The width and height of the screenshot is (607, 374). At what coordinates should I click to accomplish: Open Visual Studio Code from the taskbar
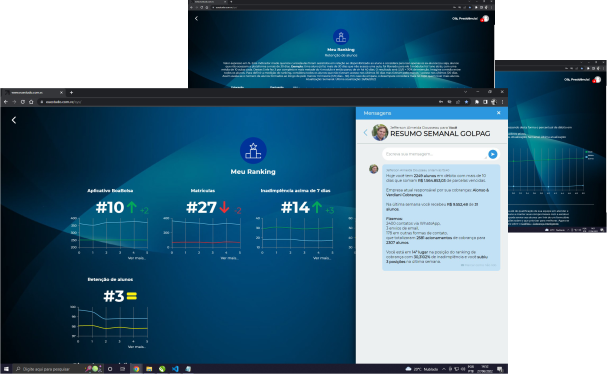click(175, 369)
